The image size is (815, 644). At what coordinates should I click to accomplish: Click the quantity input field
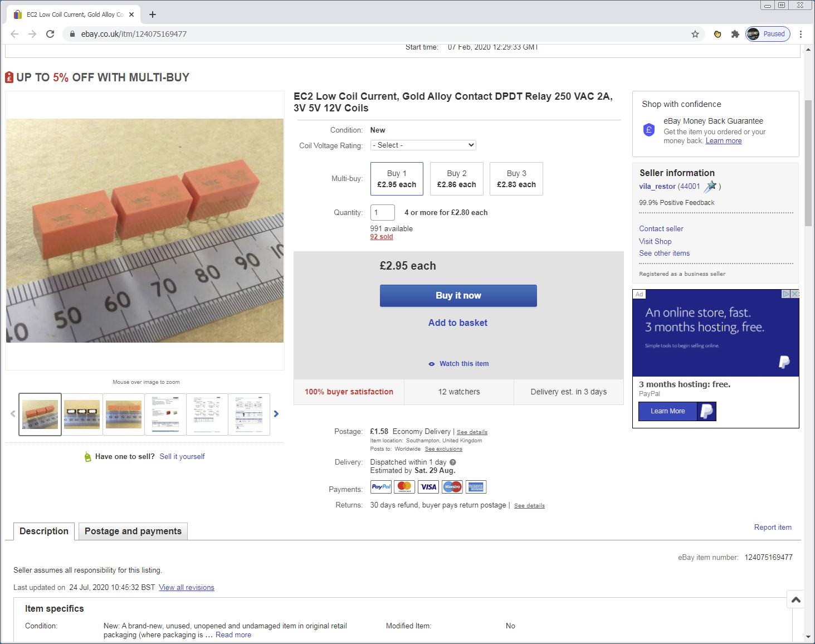click(382, 212)
